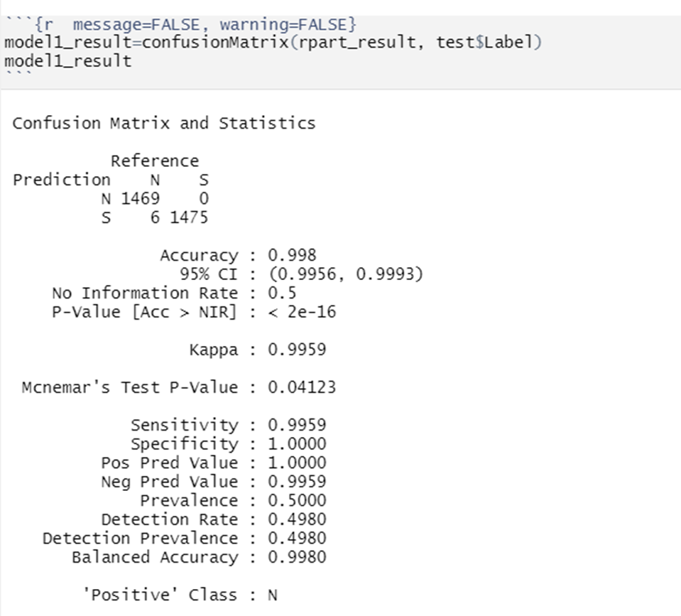The image size is (681, 616).
Task: Click the confusionMatrix function call in code
Action: 215,43
